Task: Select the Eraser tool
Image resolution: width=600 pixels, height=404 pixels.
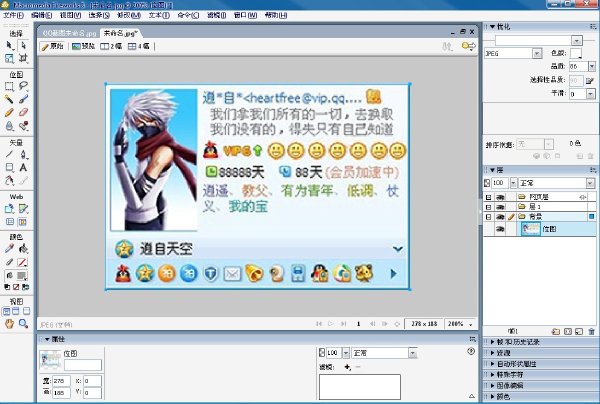Action: (23, 112)
